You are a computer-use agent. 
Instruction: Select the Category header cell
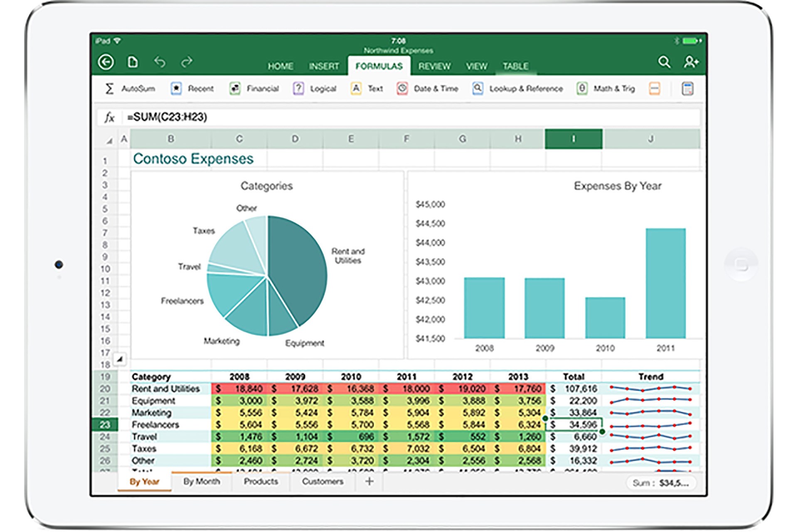[171, 377]
